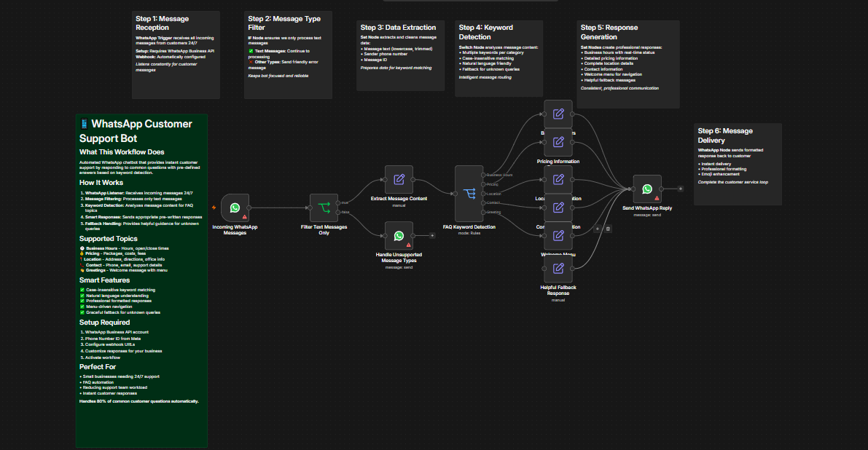Add node after Handle Unsupported Message Types
This screenshot has height=450, width=868.
point(432,235)
